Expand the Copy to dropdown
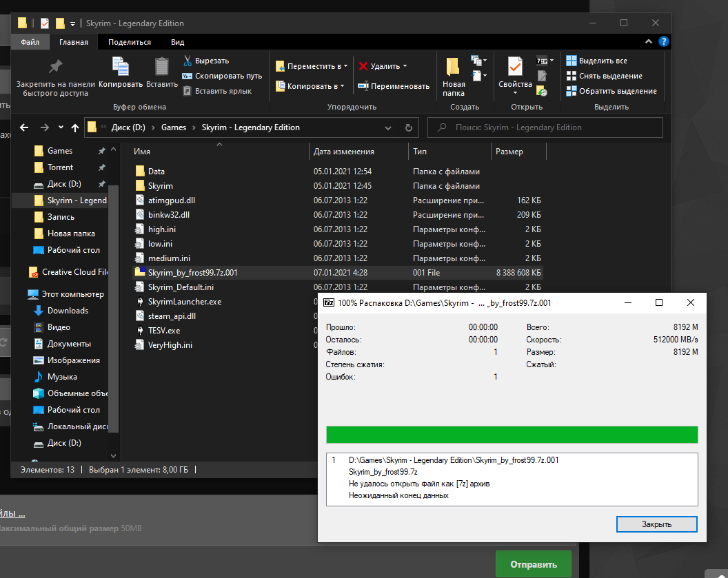This screenshot has height=578, width=728. pos(312,86)
